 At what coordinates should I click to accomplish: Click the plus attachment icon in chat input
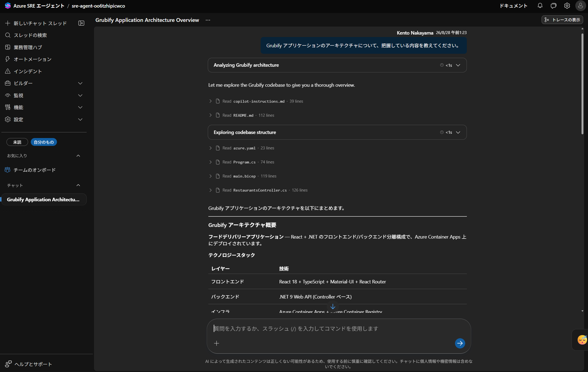217,343
